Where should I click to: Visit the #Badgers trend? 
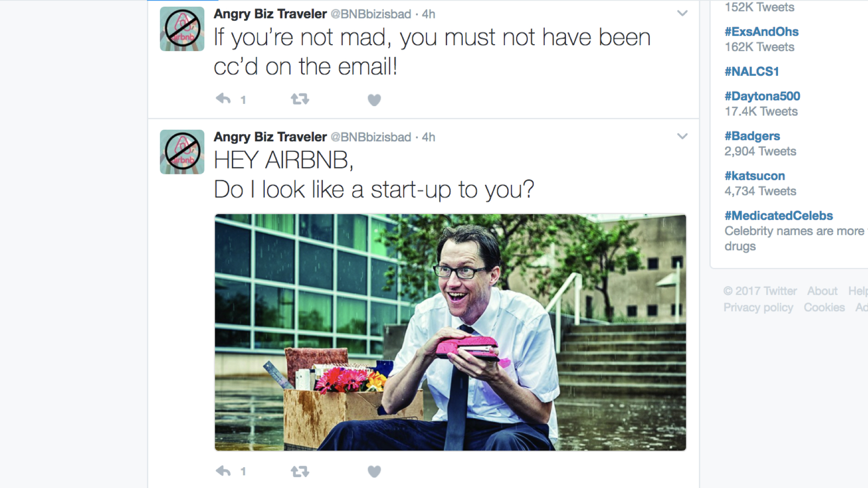pyautogui.click(x=752, y=136)
